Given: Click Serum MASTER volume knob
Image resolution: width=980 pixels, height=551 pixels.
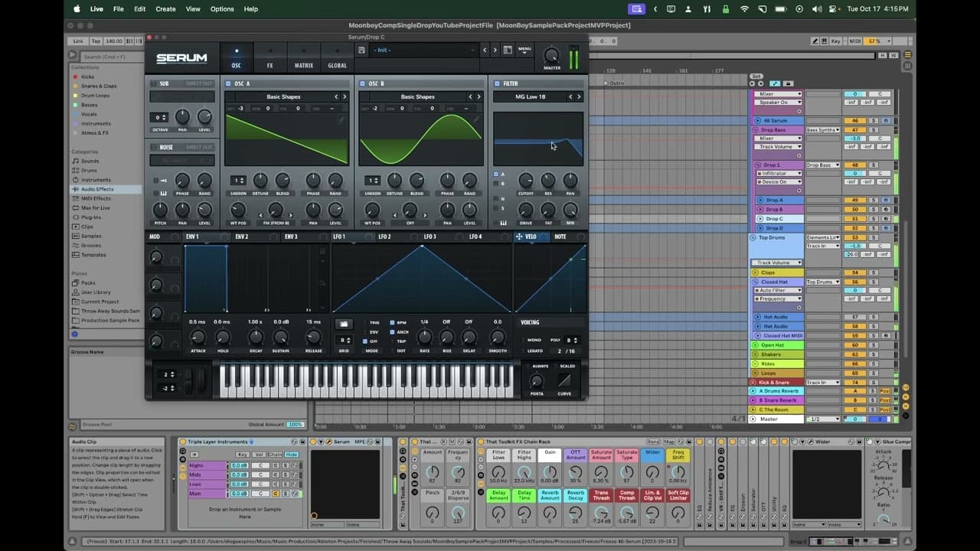Looking at the screenshot, I should (x=551, y=55).
